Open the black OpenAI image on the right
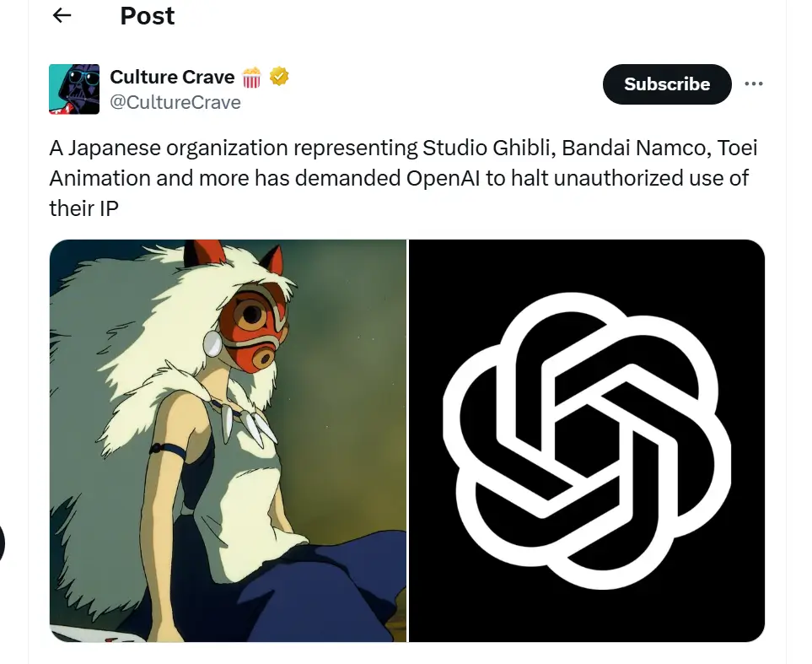The image size is (812, 664). [587, 440]
